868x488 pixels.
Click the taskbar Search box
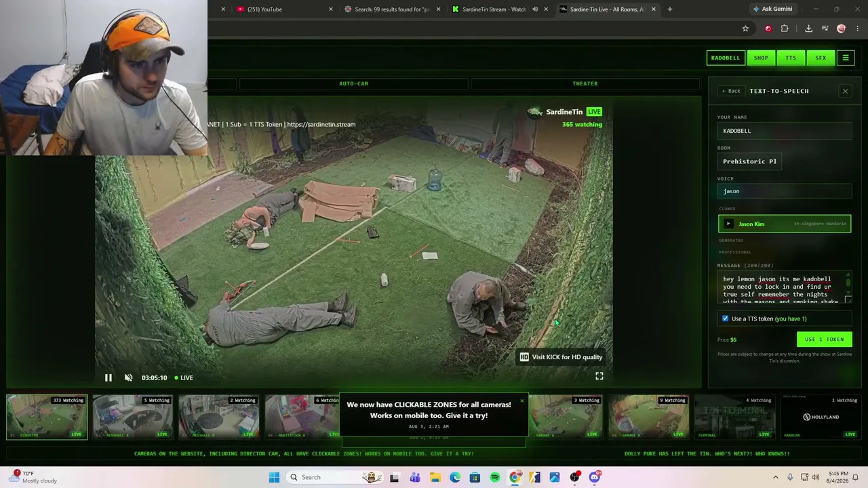[335, 477]
